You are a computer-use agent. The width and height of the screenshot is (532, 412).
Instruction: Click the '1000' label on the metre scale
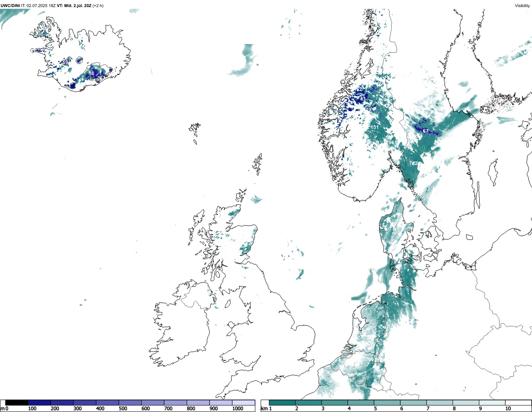tap(238, 408)
